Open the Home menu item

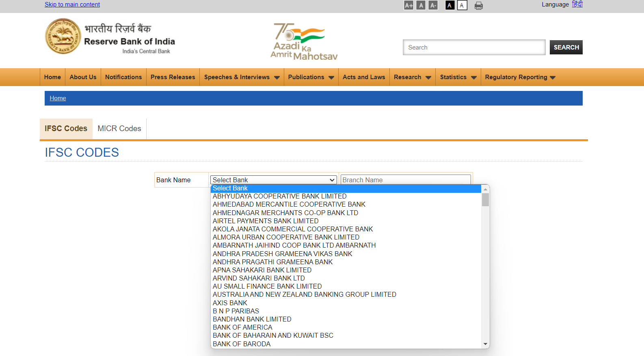tap(52, 77)
